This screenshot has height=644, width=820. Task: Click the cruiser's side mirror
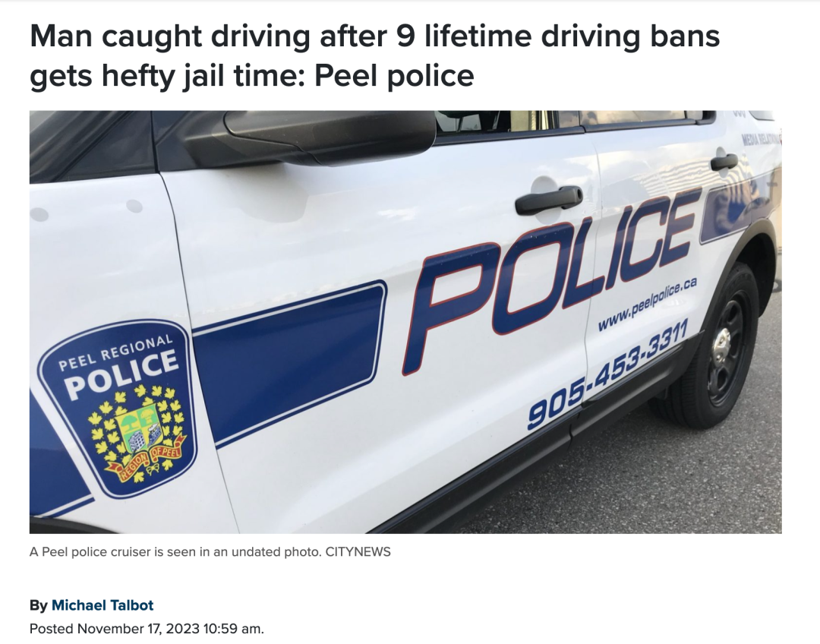330,136
